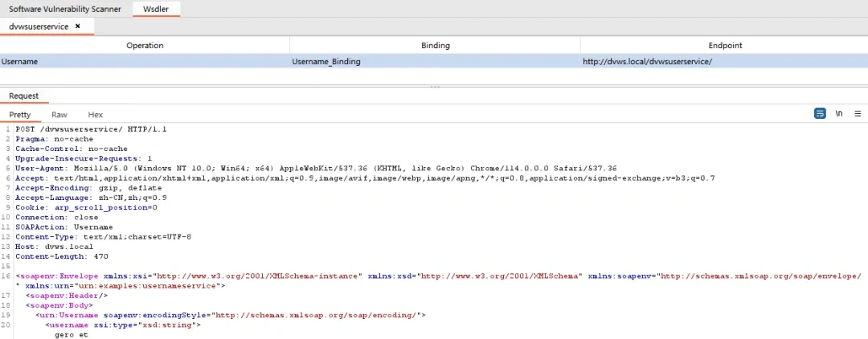The height and width of the screenshot is (339, 868).
Task: Click the Accept: text/html header line
Action: pos(366,178)
